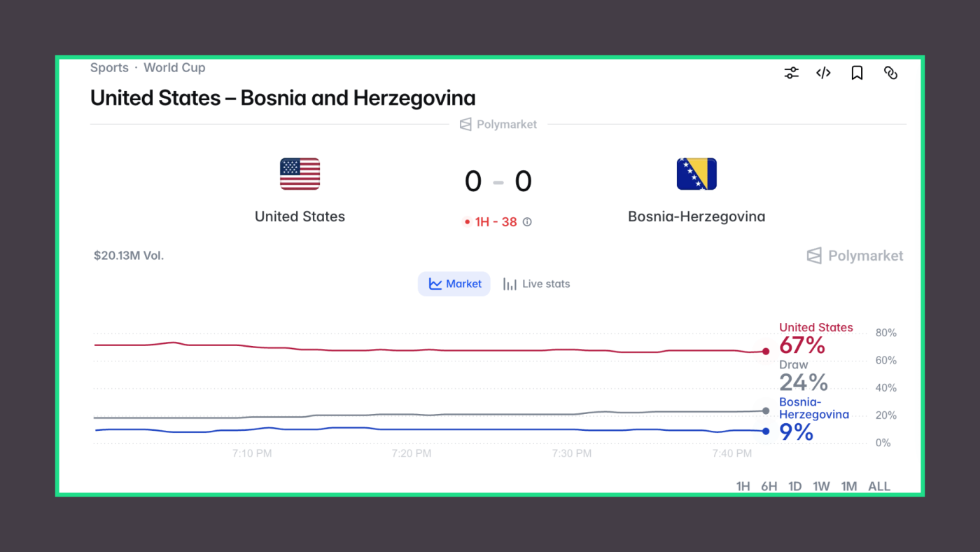The height and width of the screenshot is (552, 980).
Task: Click the embed code icon
Action: pos(823,73)
